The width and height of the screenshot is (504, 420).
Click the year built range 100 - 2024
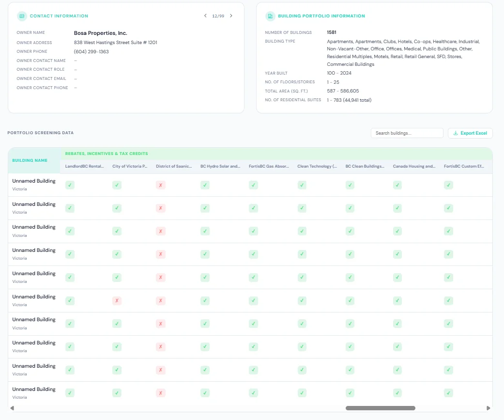(x=339, y=73)
